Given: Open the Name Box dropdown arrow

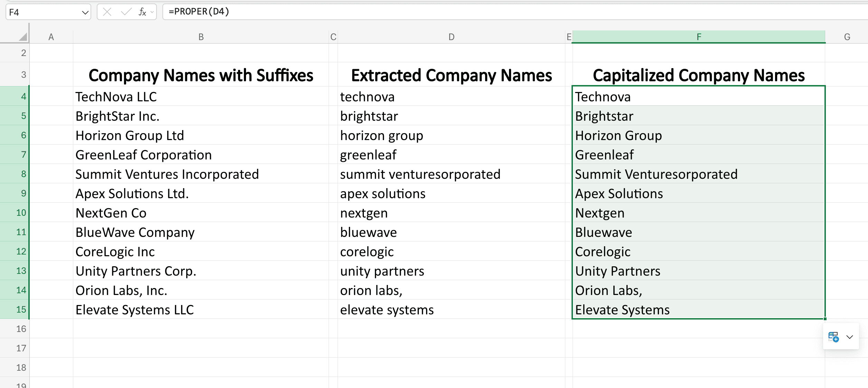Looking at the screenshot, I should (85, 12).
